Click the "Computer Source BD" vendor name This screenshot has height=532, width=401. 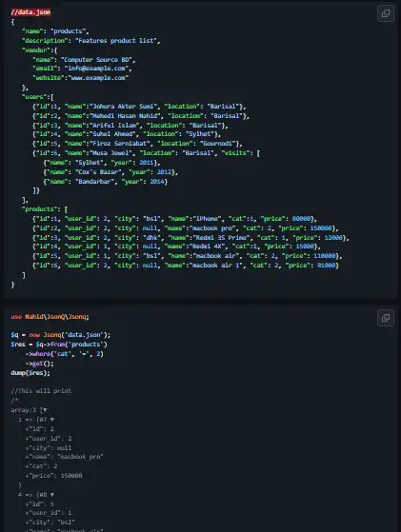coord(96,60)
